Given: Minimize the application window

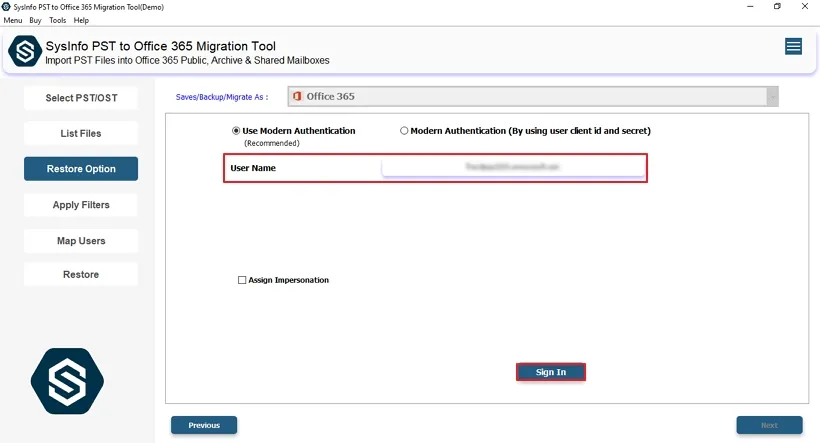Looking at the screenshot, I should 750,6.
